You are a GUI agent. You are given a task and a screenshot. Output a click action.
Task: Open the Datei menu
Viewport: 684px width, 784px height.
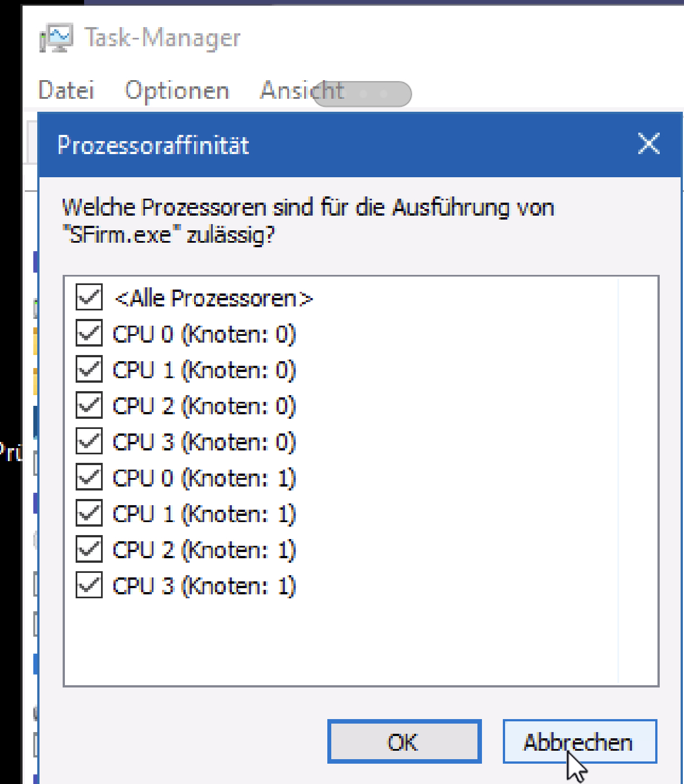66,90
